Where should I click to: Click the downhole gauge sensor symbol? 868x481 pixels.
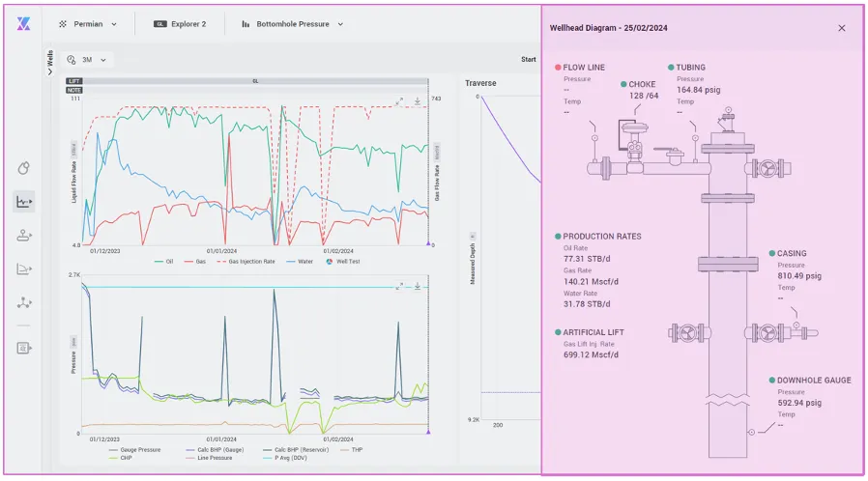pyautogui.click(x=751, y=433)
